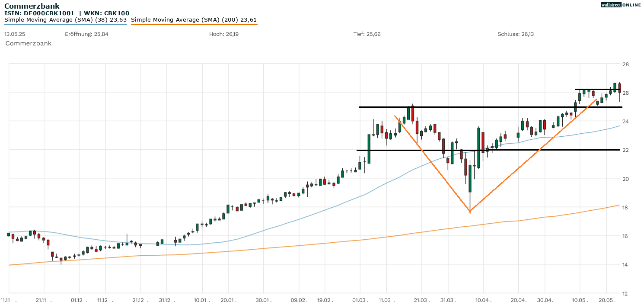This screenshot has width=644, height=302.
Task: Toggle the Simple Moving Average (SMA) (38) legend
Action: pyautogui.click(x=66, y=19)
